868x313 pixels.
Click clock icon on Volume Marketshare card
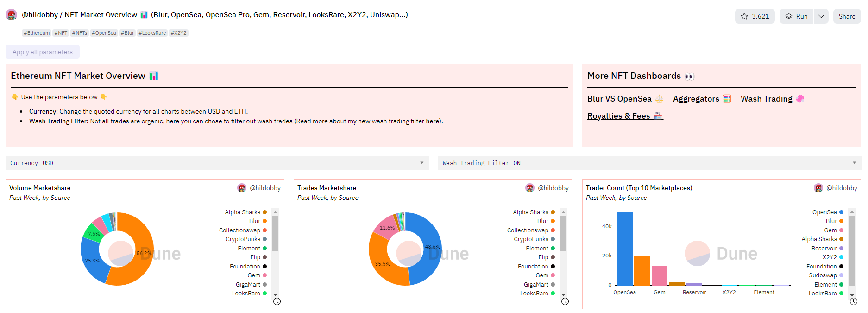click(277, 301)
